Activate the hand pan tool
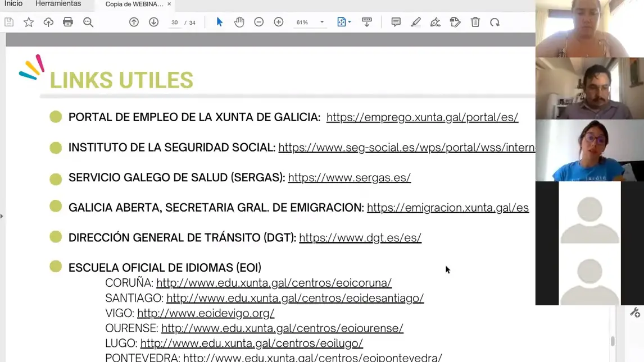Screen dimensions: 644x362 pyautogui.click(x=239, y=22)
